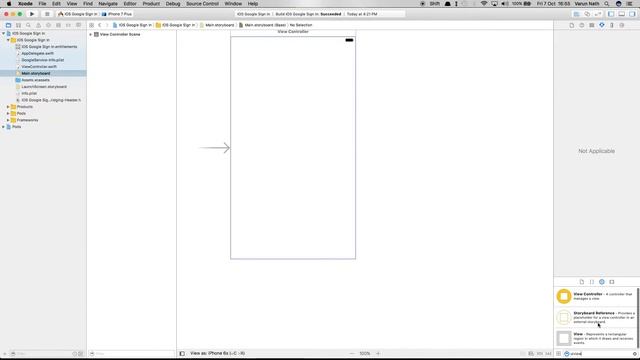Viewport: 640px width, 360px height.
Task: Expand the Pods folder in the project group
Action: pyautogui.click(x=8, y=113)
